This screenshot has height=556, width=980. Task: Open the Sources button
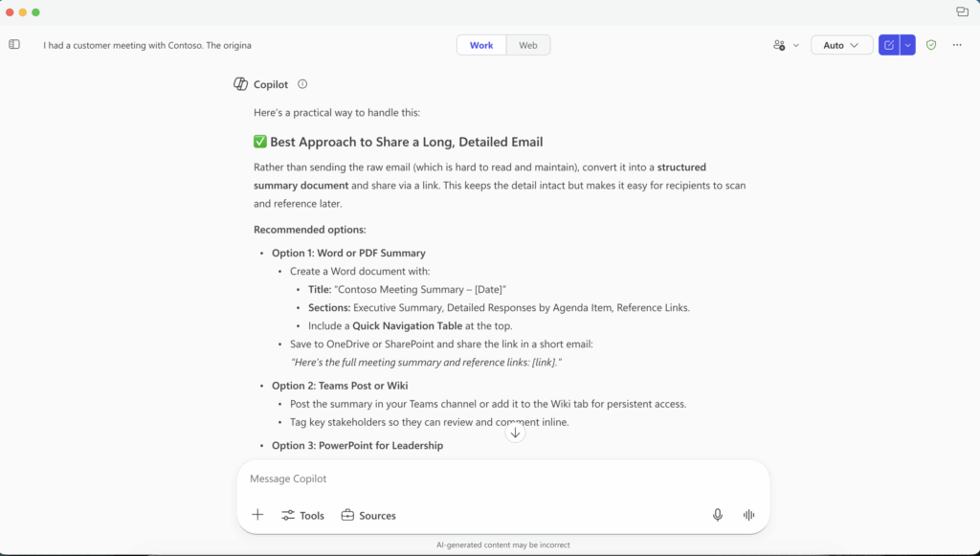(x=368, y=515)
